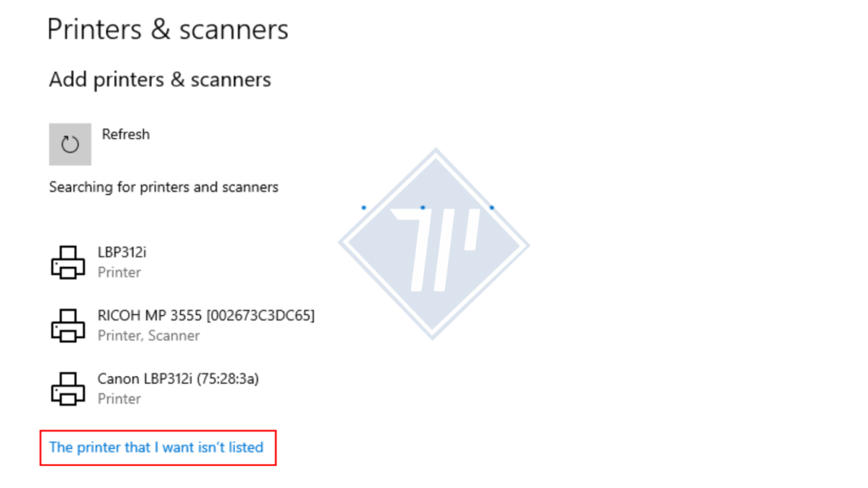868x488 pixels.
Task: Click the circular arrow Refresh icon
Action: pos(70,144)
